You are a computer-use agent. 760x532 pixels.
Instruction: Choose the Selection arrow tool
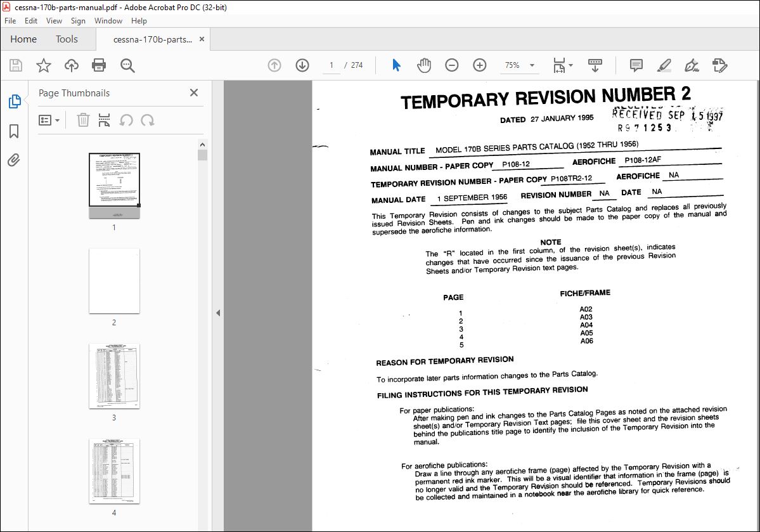click(396, 65)
